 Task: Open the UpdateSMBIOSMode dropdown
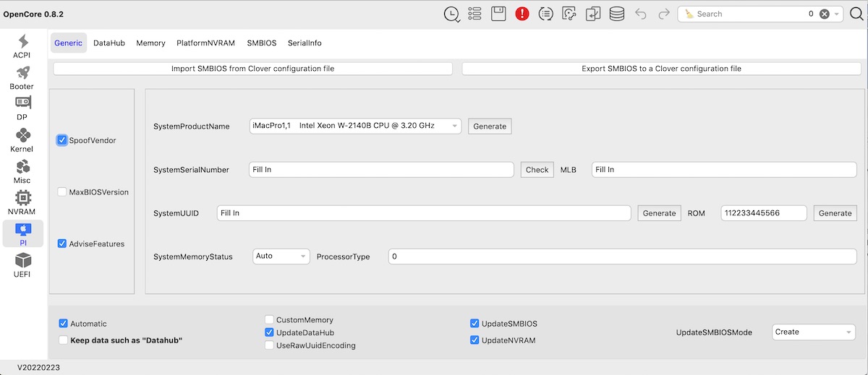click(x=814, y=332)
